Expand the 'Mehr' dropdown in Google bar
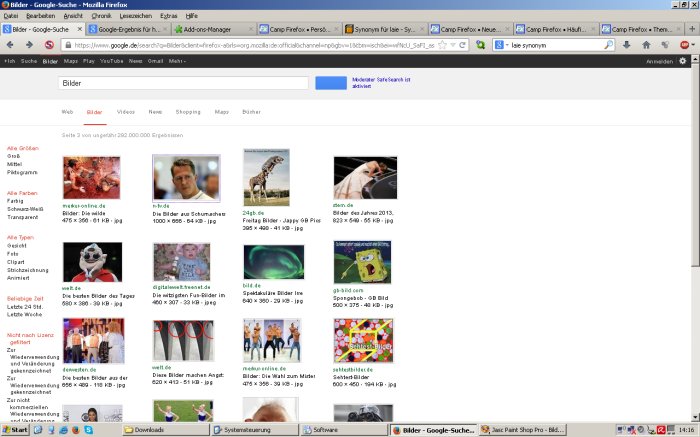The width and height of the screenshot is (700, 437). pos(177,61)
